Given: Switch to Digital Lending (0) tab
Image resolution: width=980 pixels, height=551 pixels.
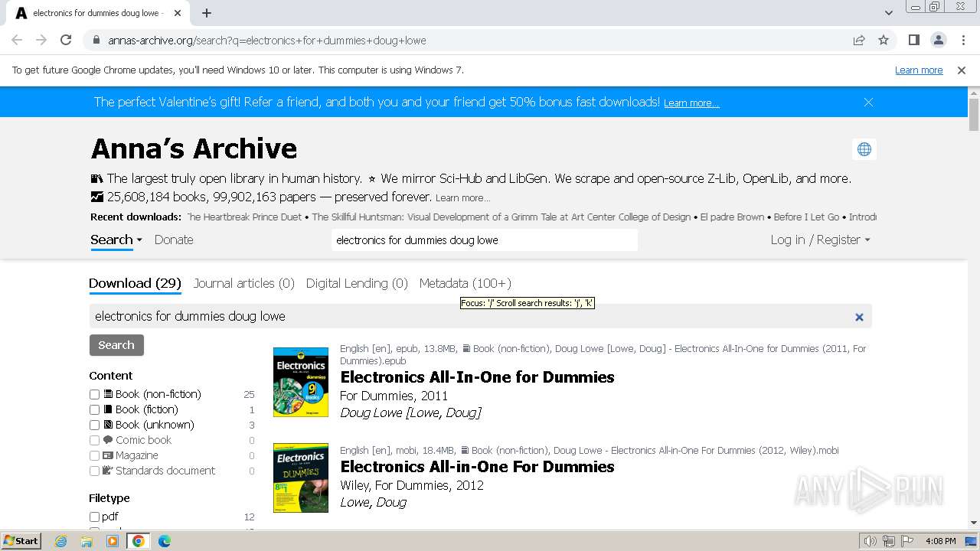Looking at the screenshot, I should click(357, 283).
